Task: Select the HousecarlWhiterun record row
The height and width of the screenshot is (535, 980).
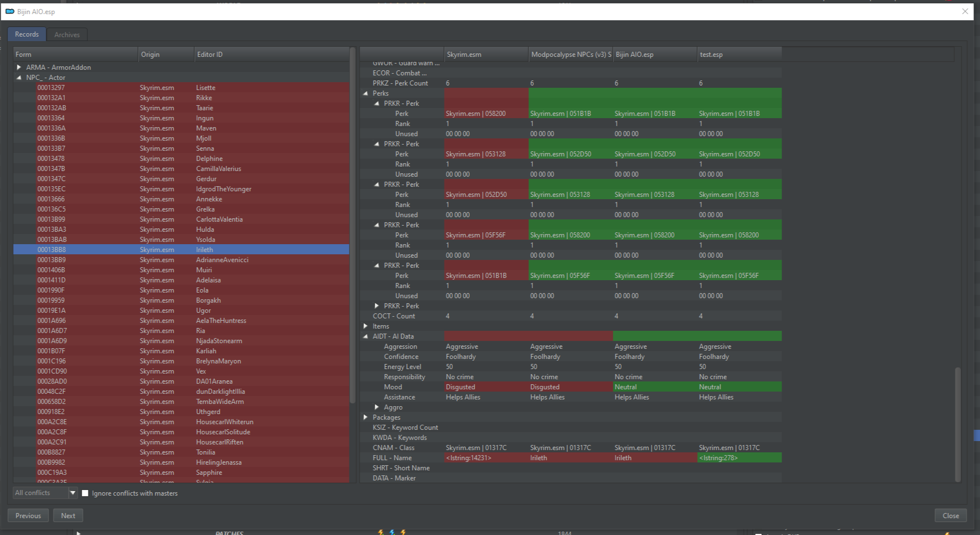Action: (x=181, y=422)
